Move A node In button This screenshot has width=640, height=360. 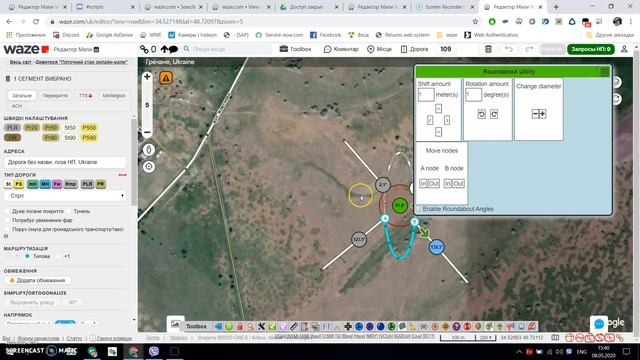(x=423, y=184)
